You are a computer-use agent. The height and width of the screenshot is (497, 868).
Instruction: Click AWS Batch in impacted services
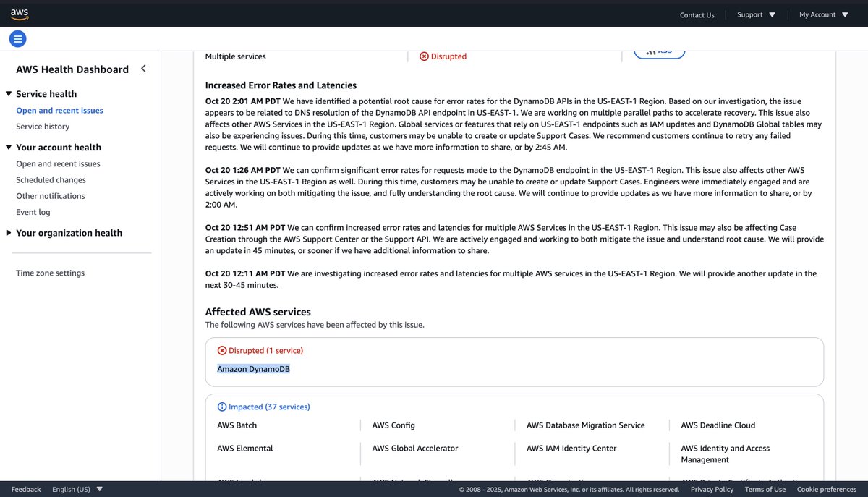coord(237,425)
